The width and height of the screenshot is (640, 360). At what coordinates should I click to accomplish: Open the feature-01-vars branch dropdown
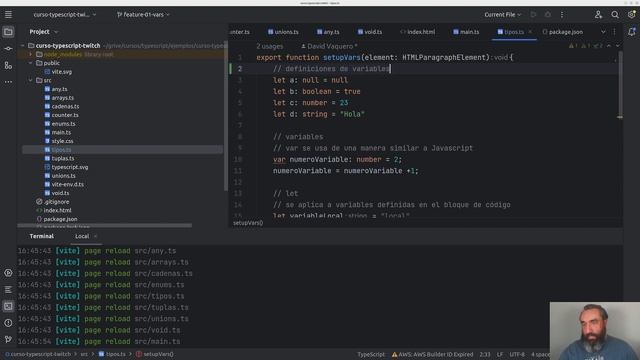143,15
